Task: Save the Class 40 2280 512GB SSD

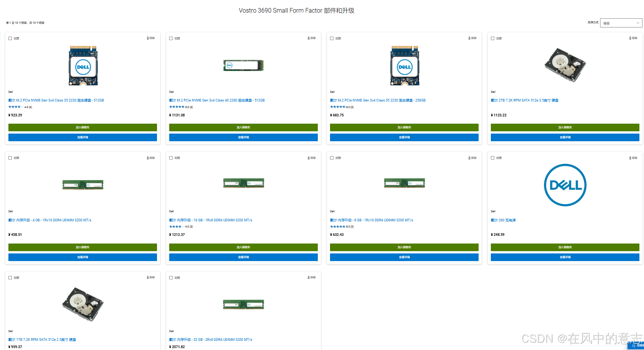Action: point(312,38)
